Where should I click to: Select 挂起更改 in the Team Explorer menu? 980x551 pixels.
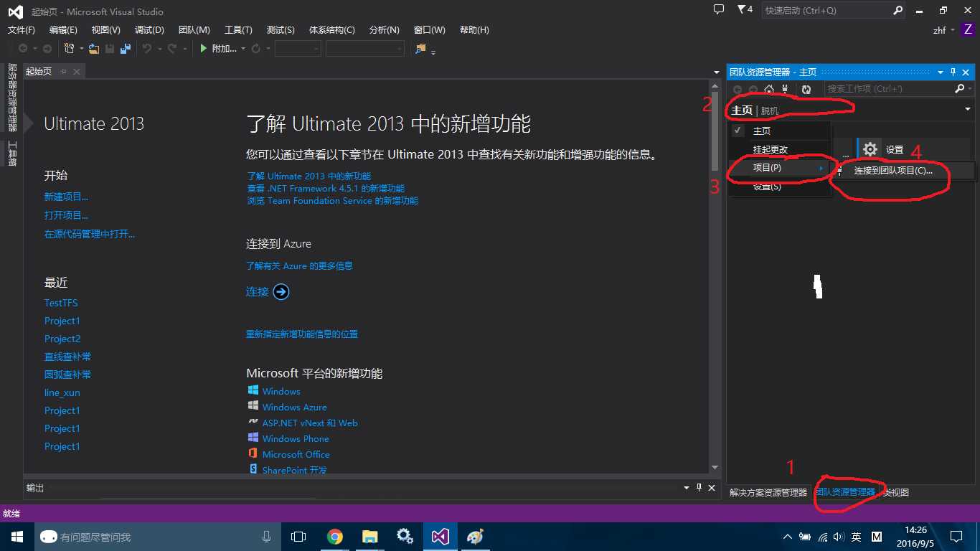pos(779,150)
